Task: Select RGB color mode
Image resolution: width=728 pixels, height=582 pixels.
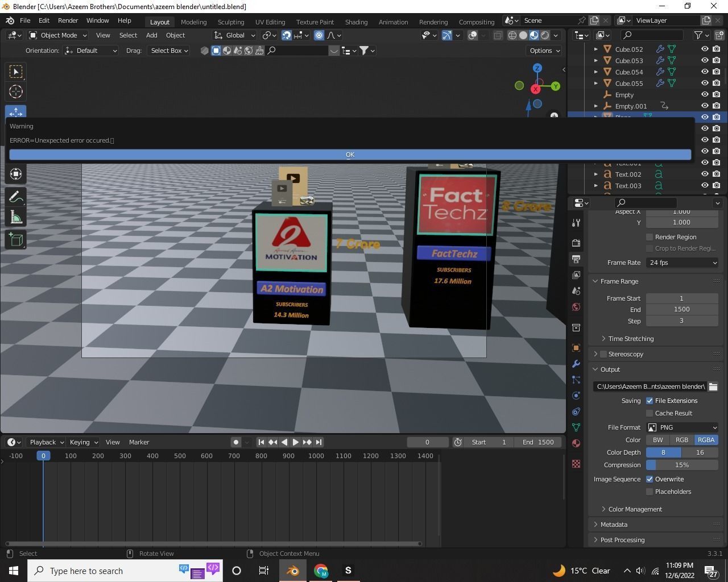Action: pyautogui.click(x=681, y=440)
